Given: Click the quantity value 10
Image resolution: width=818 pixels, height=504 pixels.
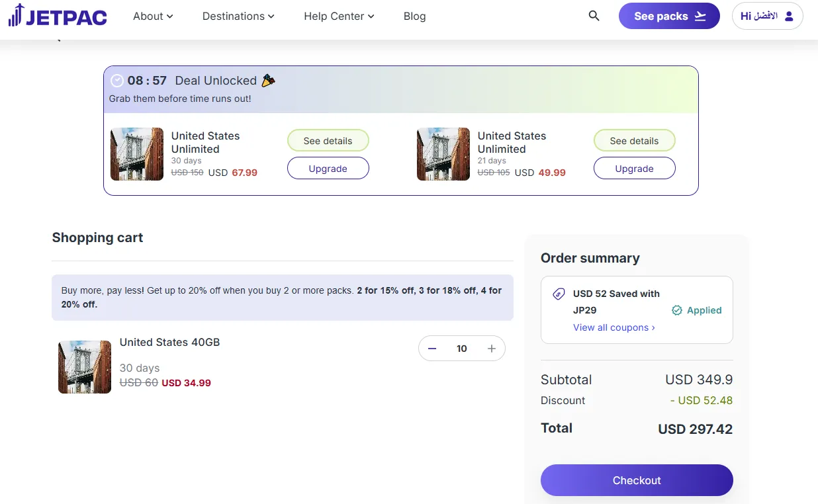Looking at the screenshot, I should click(x=462, y=349).
